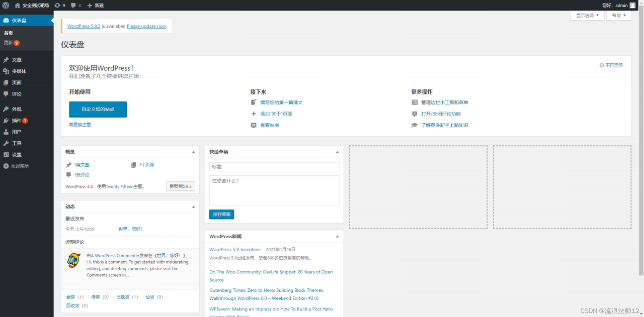Click the admin avatar in top right
This screenshot has height=317, width=644.
point(632,5)
